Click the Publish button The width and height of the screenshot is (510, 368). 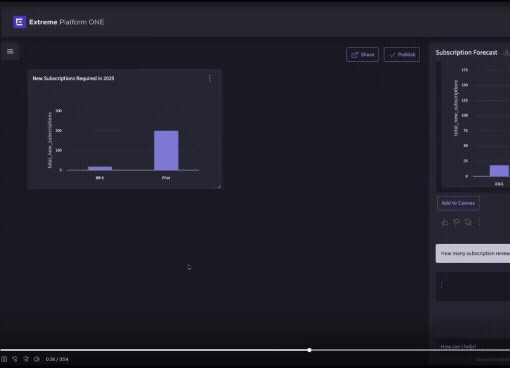(402, 55)
